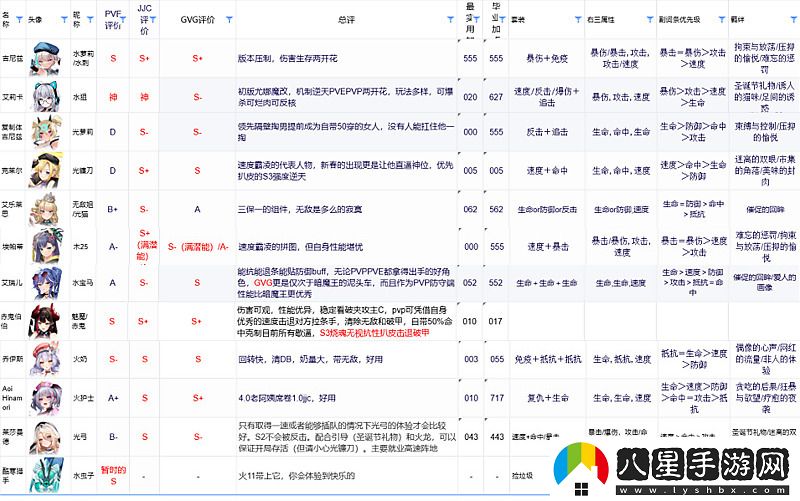Select the summary 火11带上它，你会体验到快乐的
Screen dimensions: 800x501
point(296,475)
